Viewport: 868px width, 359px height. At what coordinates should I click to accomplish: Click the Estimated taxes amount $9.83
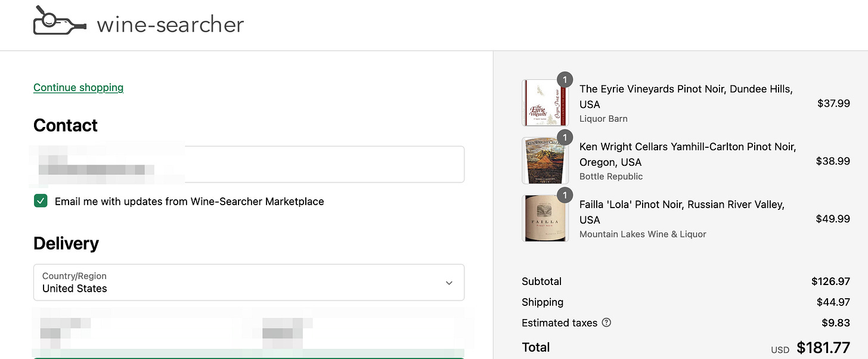pos(836,323)
